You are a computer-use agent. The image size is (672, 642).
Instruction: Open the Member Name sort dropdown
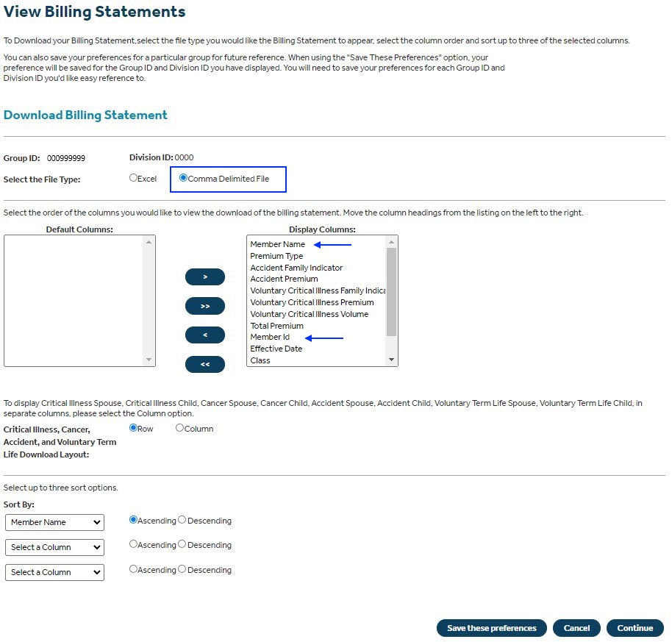(54, 522)
